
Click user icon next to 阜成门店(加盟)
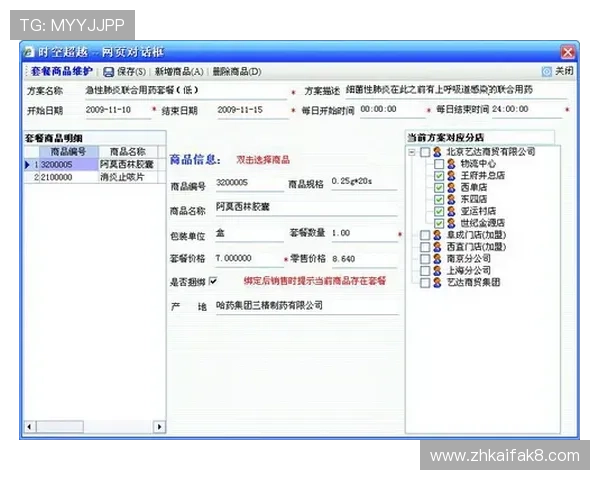pos(437,235)
